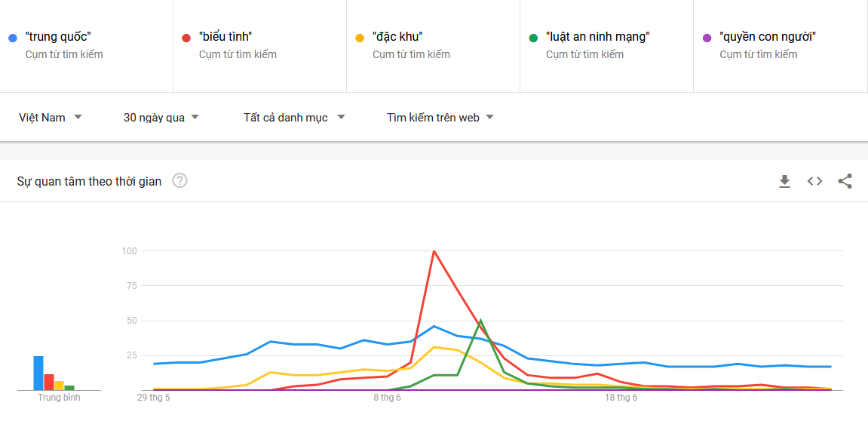The width and height of the screenshot is (868, 421).
Task: Open the Việt Nam region dropdown
Action: (51, 118)
